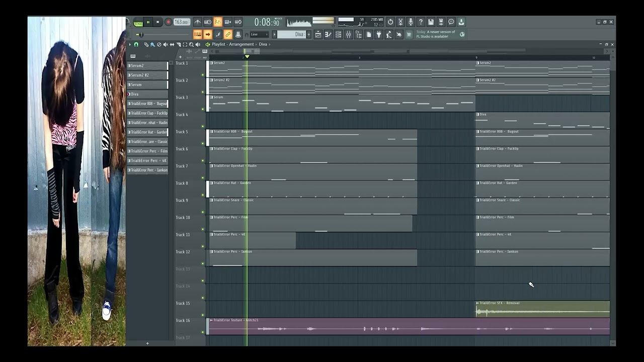Open Diva clip menu in Track 4
The height and width of the screenshot is (362, 644).
[x=477, y=115]
